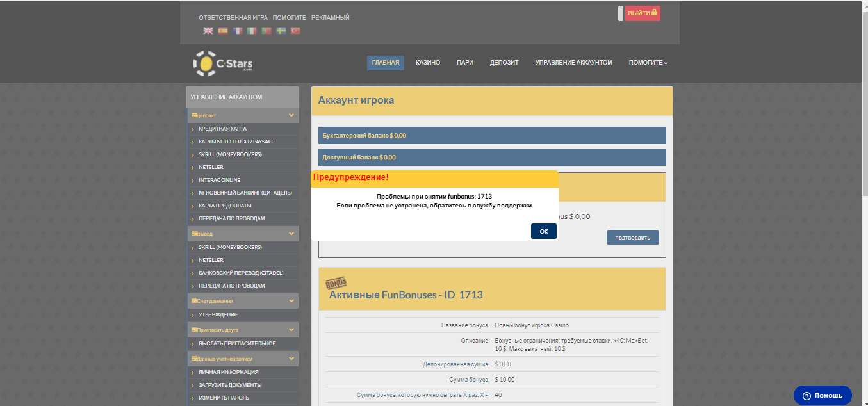The width and height of the screenshot is (868, 406).
Task: Collapse the Депозит sidebar section
Action: click(291, 115)
